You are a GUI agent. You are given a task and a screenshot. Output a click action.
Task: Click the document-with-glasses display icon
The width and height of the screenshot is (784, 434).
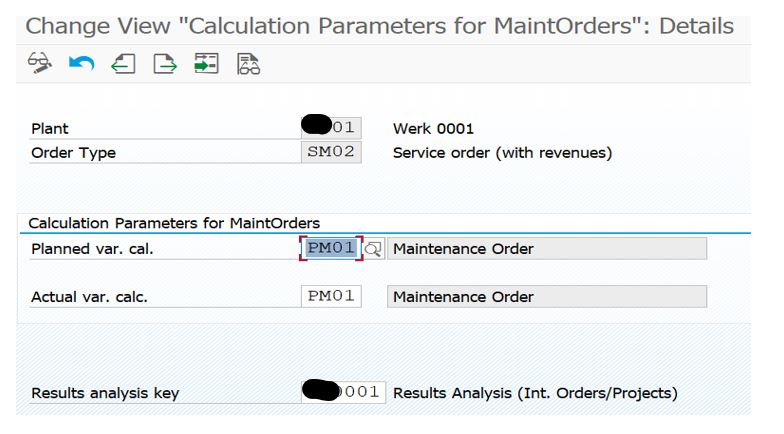(248, 64)
